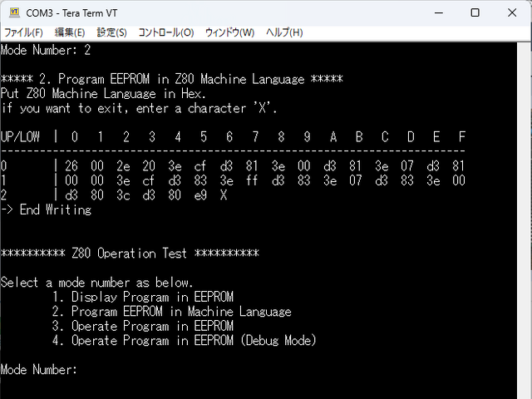
Task: Click '2. Program EEPROM in Machine Language' line
Action: [171, 312]
